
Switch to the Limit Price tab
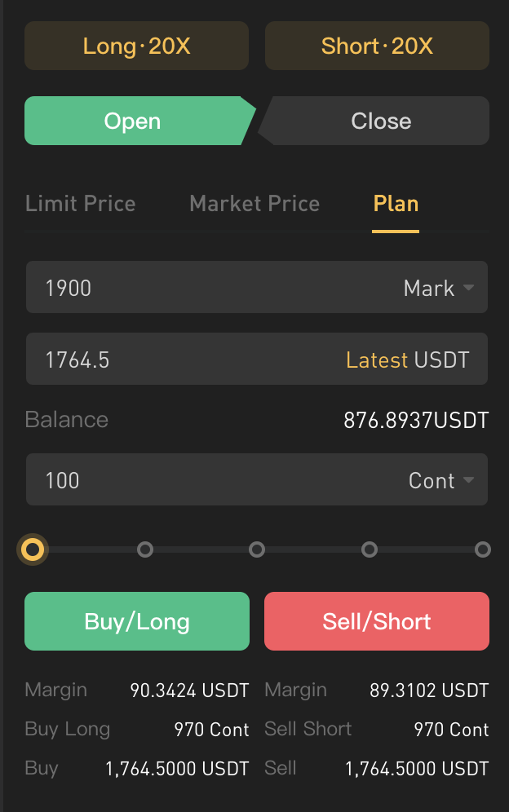pos(80,204)
